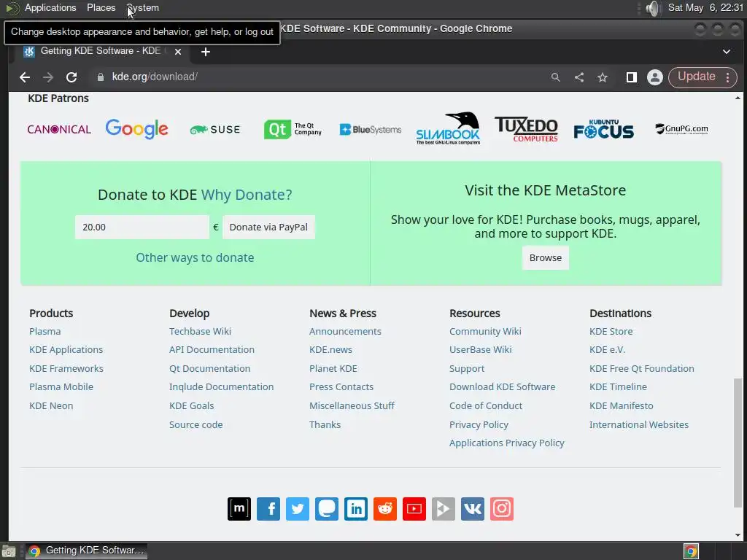747x560 pixels.
Task: Open the KDE Timeline link
Action: click(x=618, y=386)
